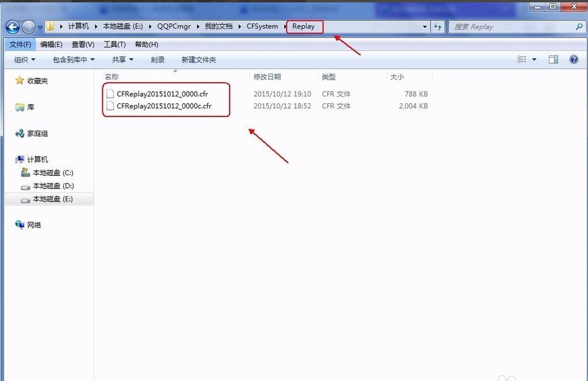Open the 组织 dropdown menu
588x381 pixels.
click(24, 59)
